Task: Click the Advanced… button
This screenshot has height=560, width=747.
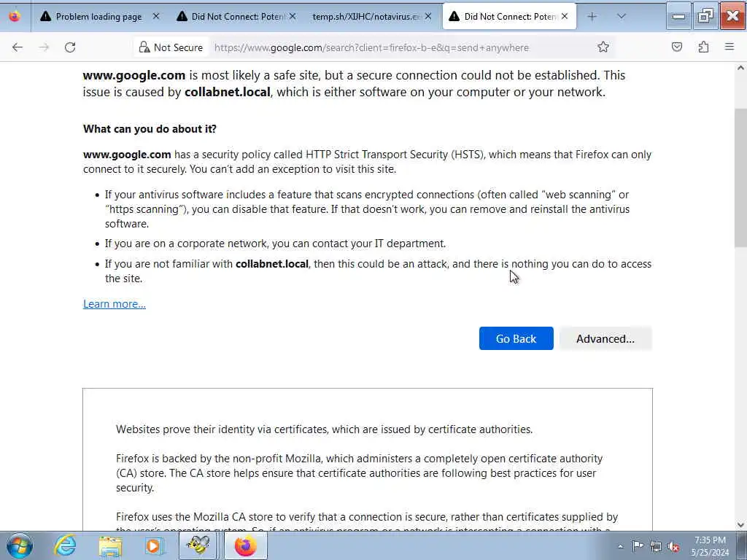Action: tap(605, 338)
